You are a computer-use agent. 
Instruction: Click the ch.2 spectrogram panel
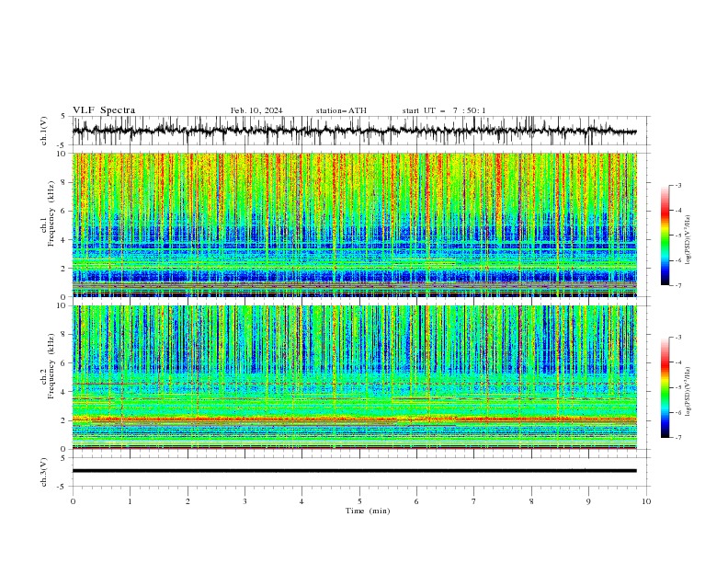point(355,377)
